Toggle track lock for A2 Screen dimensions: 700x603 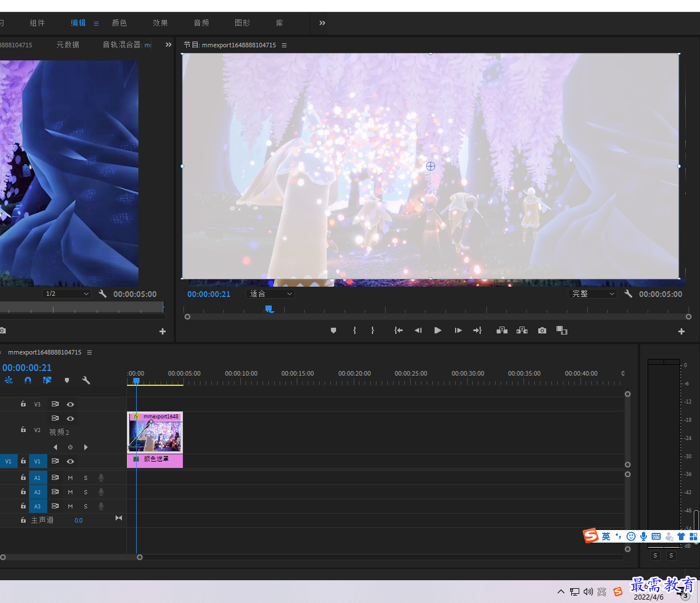(23, 491)
